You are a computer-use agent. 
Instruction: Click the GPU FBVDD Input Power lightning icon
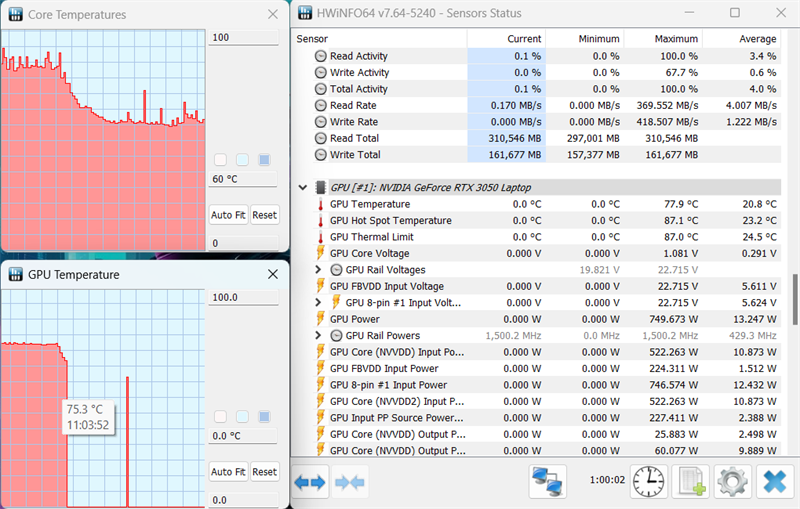320,368
